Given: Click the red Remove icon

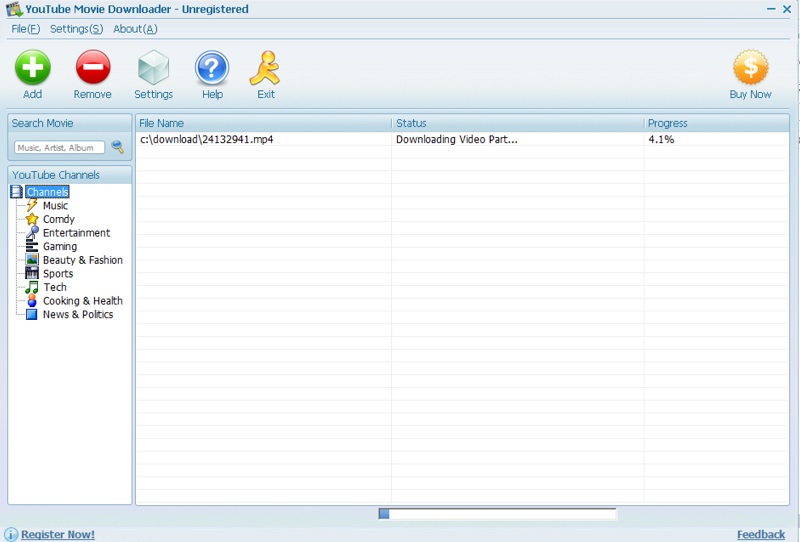Looking at the screenshot, I should tap(92, 69).
